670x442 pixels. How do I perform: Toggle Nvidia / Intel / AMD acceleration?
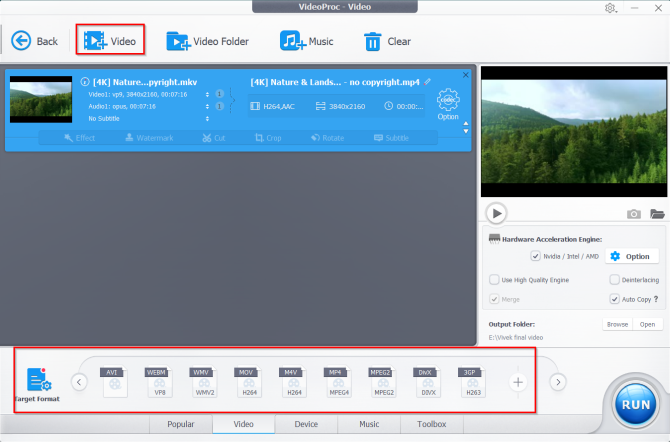(535, 256)
